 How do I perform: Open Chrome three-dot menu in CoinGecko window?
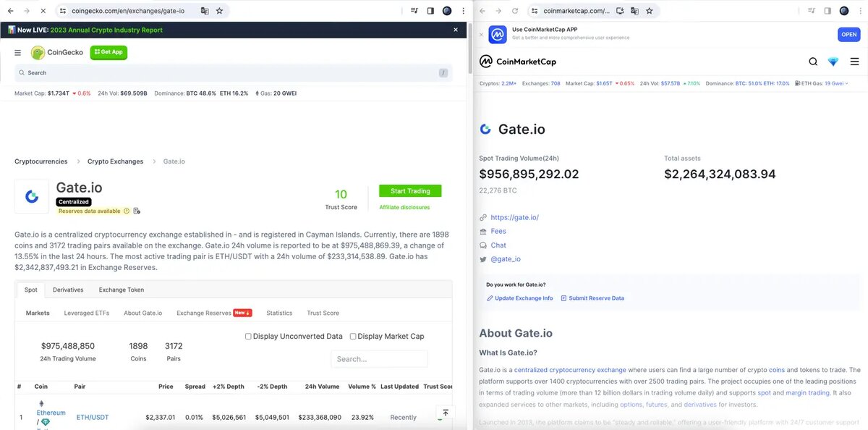pyautogui.click(x=463, y=11)
